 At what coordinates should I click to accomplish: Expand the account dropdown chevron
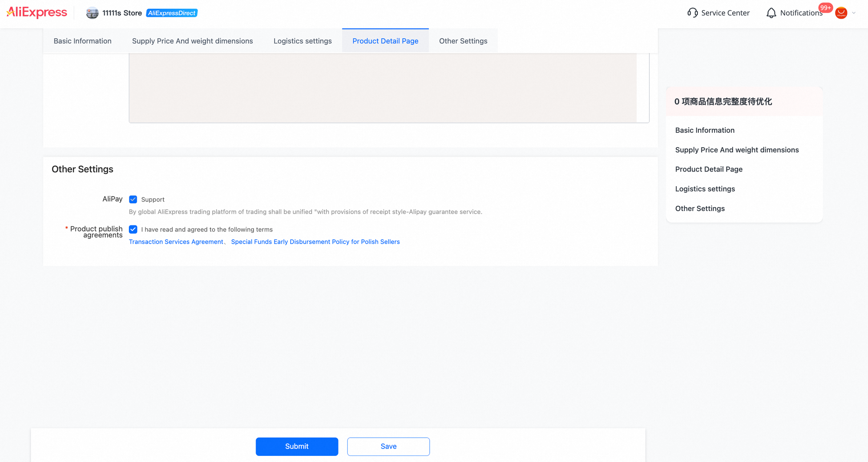(x=854, y=13)
